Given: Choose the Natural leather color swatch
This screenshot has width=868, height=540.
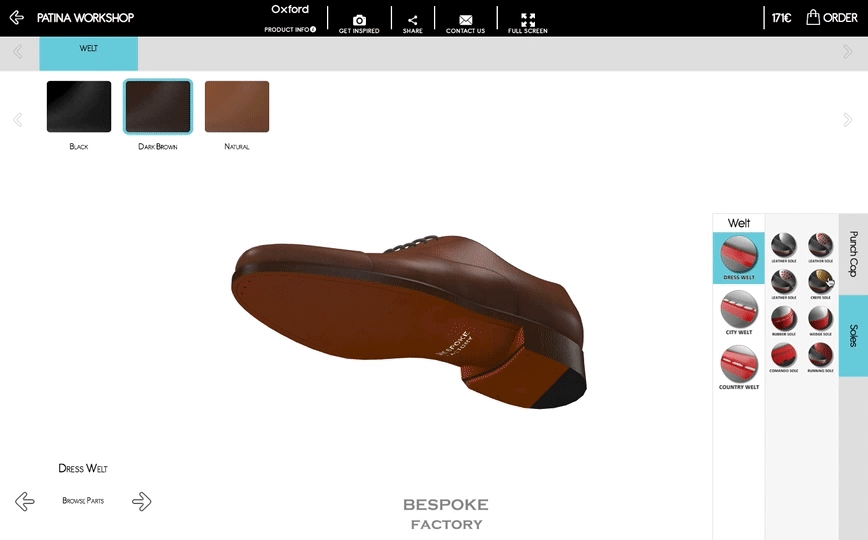Looking at the screenshot, I should 237,107.
